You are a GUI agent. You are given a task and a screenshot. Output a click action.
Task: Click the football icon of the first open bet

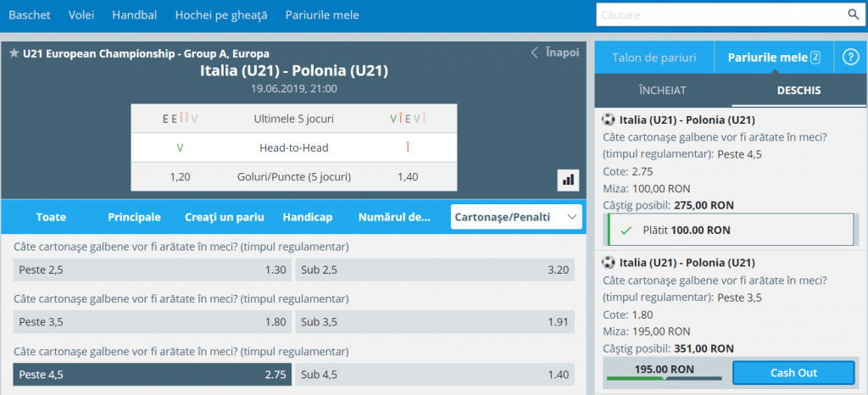click(x=609, y=120)
